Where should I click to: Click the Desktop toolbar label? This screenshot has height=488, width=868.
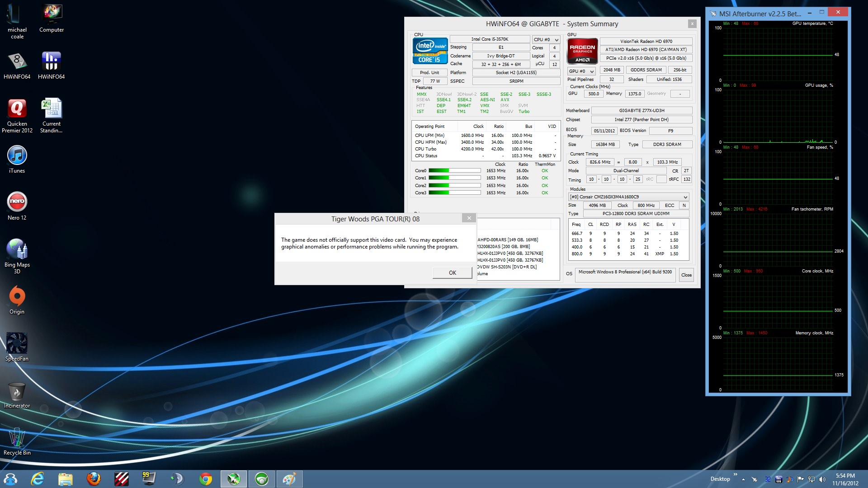tap(720, 479)
